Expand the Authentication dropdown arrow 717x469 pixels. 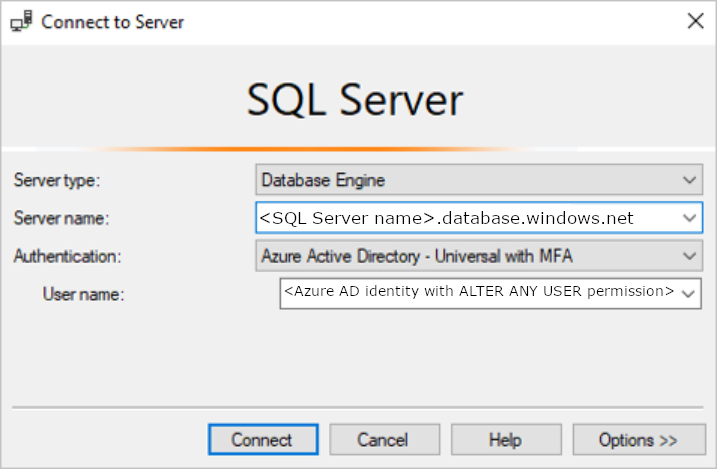[x=689, y=256]
